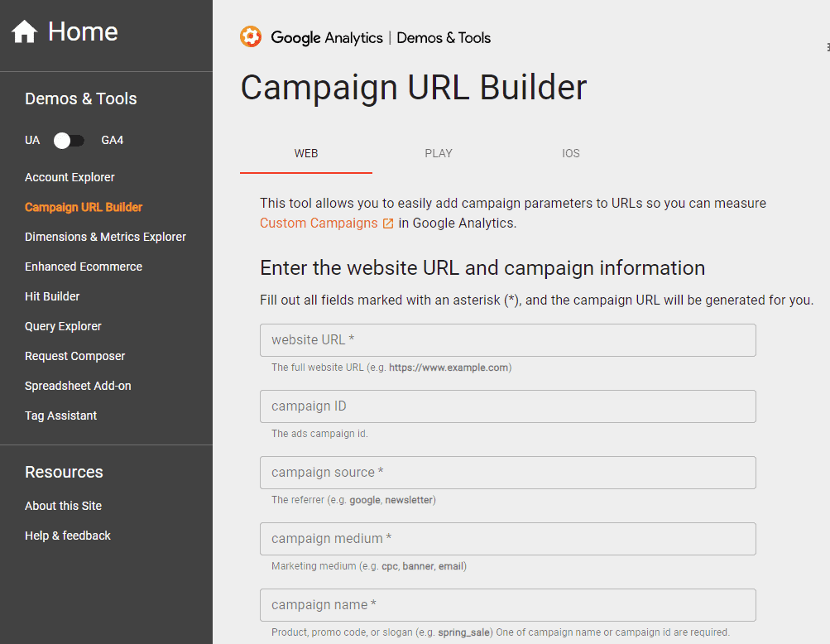This screenshot has height=644, width=830.
Task: Click the Demos & Tools sidebar heading
Action: point(80,99)
